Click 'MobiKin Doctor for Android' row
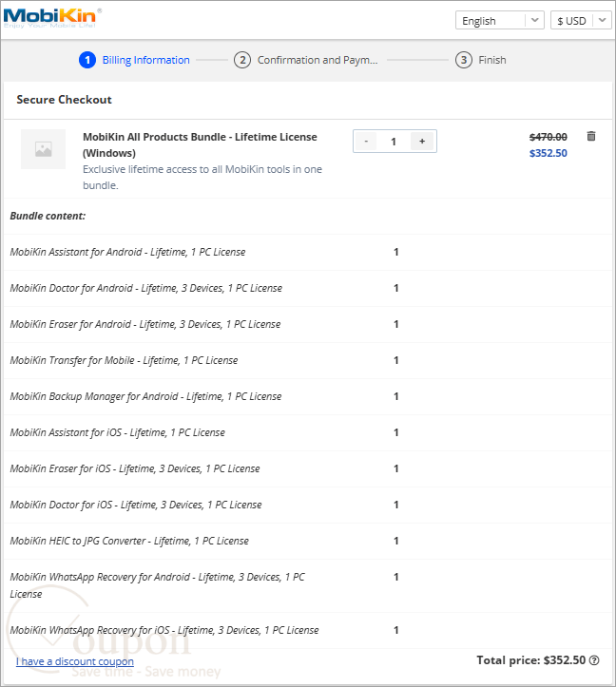 pos(308,288)
